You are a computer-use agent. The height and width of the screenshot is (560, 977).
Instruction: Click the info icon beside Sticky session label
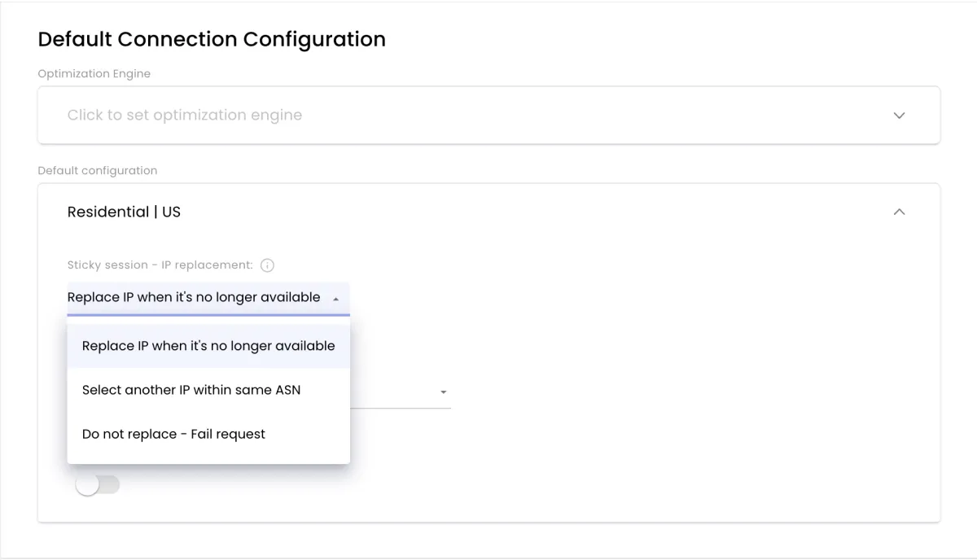click(267, 265)
